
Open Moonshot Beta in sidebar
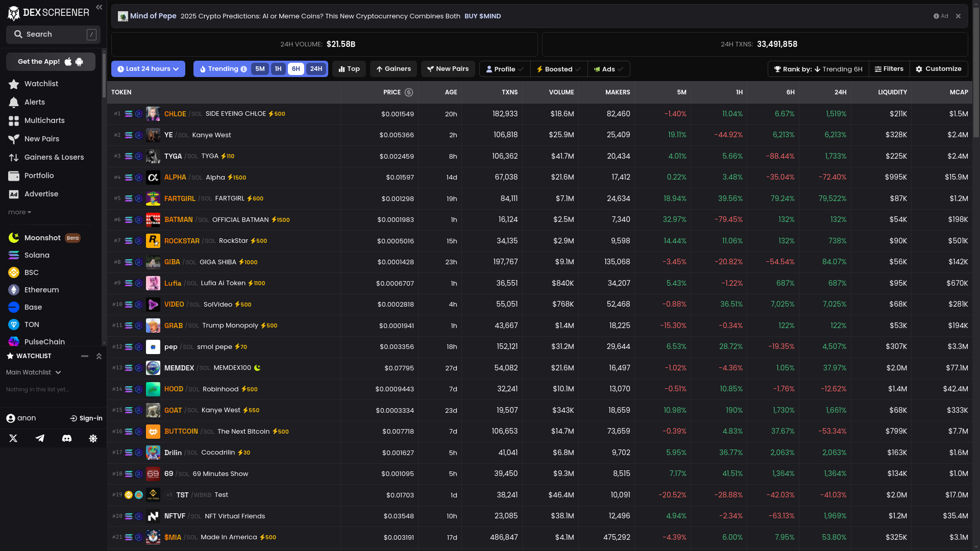click(x=44, y=238)
